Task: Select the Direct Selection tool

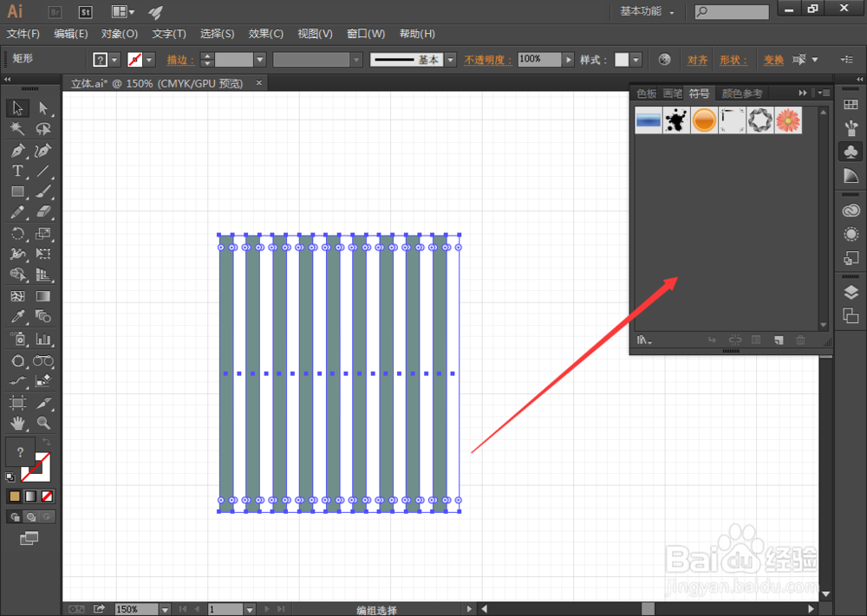Action: (43, 107)
